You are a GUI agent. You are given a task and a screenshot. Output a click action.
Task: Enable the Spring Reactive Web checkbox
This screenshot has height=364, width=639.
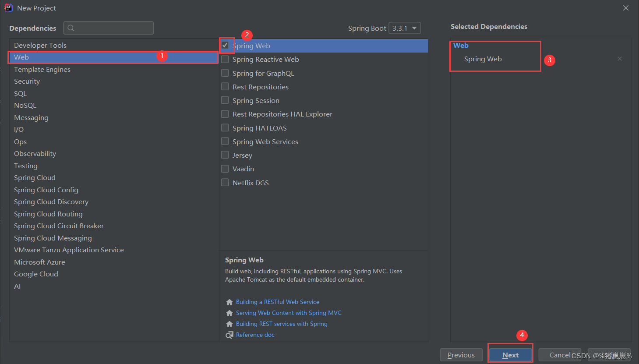pos(225,59)
